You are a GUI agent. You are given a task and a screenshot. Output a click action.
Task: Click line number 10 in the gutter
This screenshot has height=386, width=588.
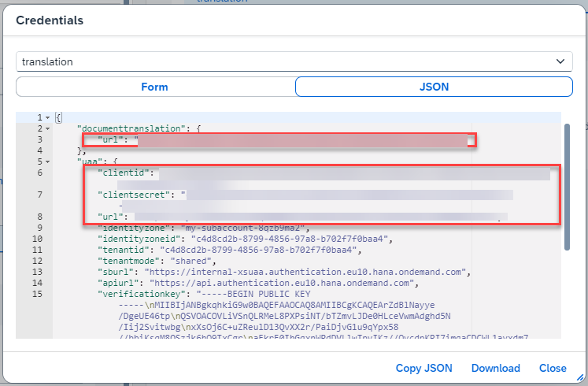37,239
